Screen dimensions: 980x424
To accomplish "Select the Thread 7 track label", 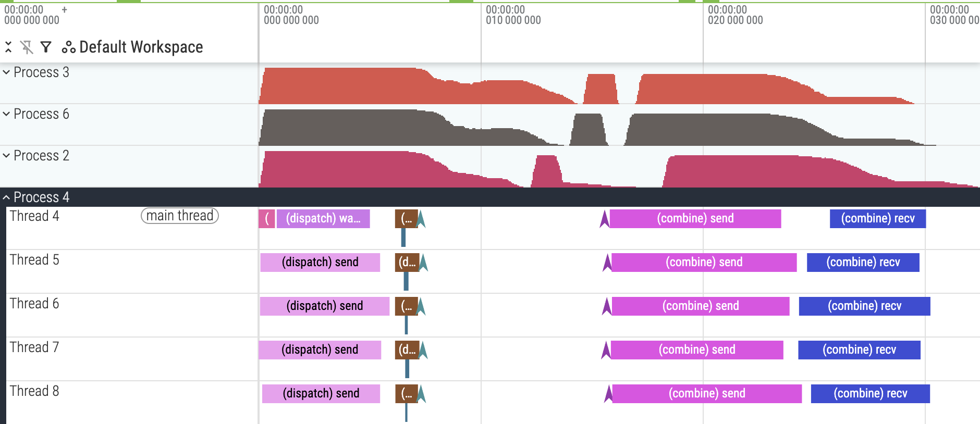I will pyautogui.click(x=34, y=347).
